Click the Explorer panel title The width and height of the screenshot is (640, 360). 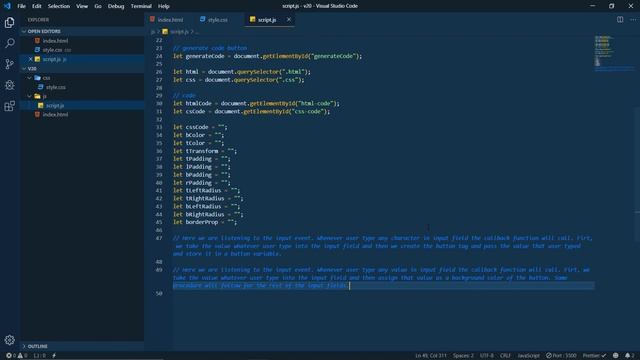tap(38, 20)
